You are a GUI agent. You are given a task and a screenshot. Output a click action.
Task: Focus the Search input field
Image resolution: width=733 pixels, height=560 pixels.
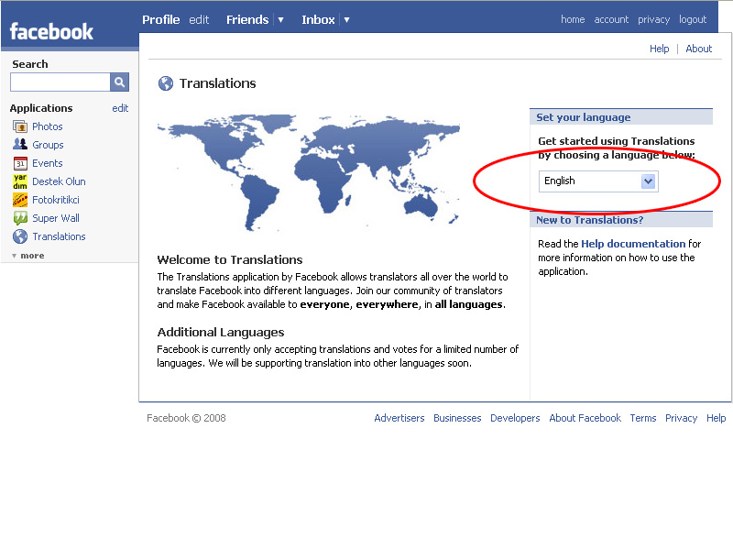(60, 82)
